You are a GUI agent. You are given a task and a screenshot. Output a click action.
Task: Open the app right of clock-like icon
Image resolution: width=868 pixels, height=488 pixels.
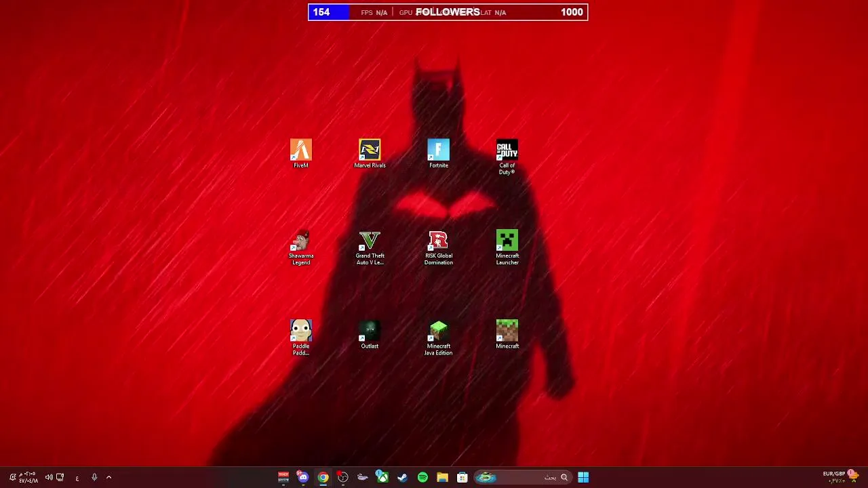tap(363, 477)
